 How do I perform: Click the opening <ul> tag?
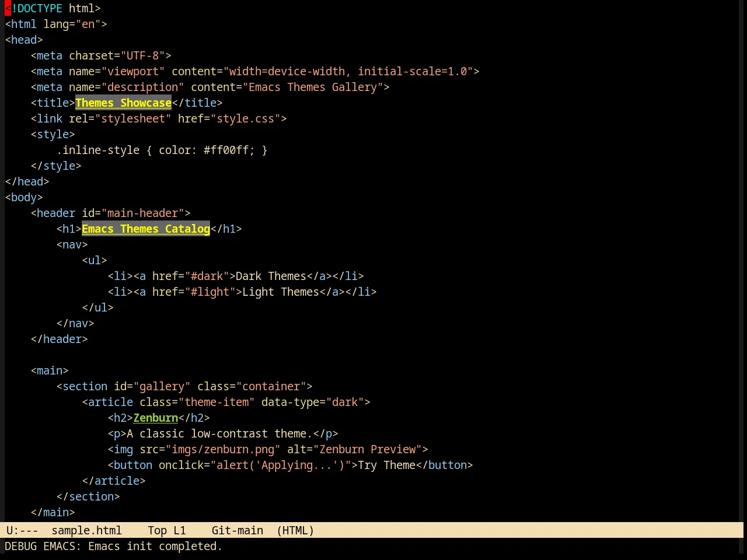(x=95, y=260)
